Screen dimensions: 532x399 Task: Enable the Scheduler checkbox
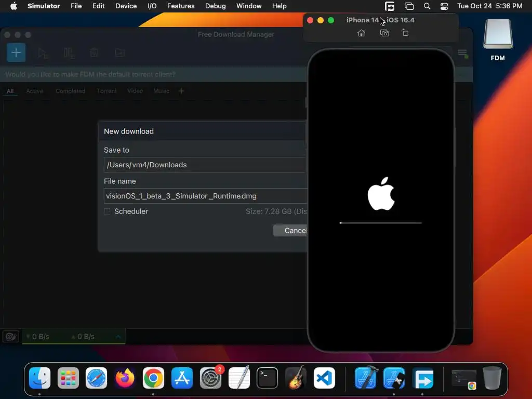(107, 211)
